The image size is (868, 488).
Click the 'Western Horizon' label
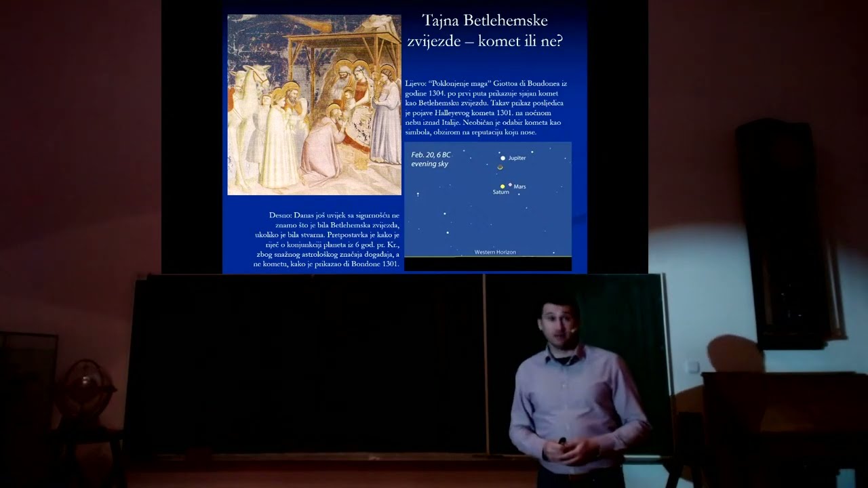(495, 252)
